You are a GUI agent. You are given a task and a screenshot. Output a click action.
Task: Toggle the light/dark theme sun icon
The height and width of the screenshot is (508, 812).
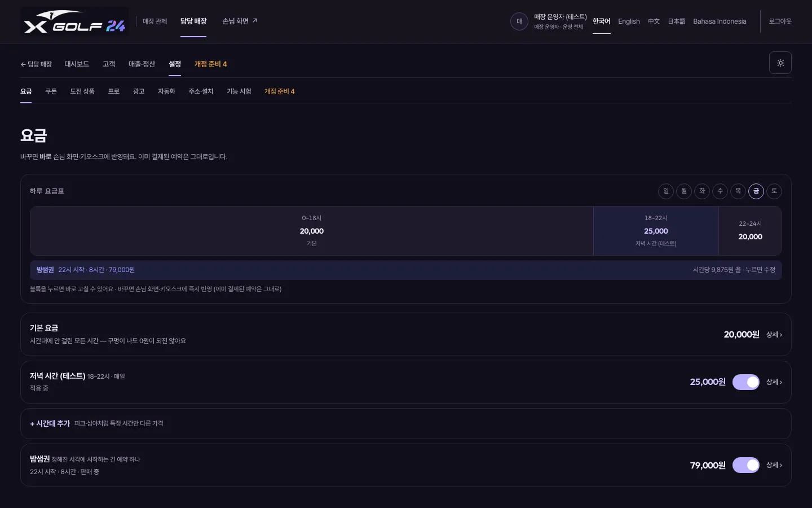click(x=780, y=63)
